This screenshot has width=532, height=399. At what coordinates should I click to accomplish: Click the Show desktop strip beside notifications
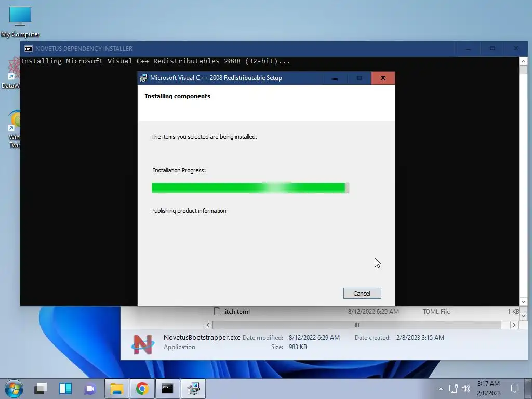[x=528, y=389]
